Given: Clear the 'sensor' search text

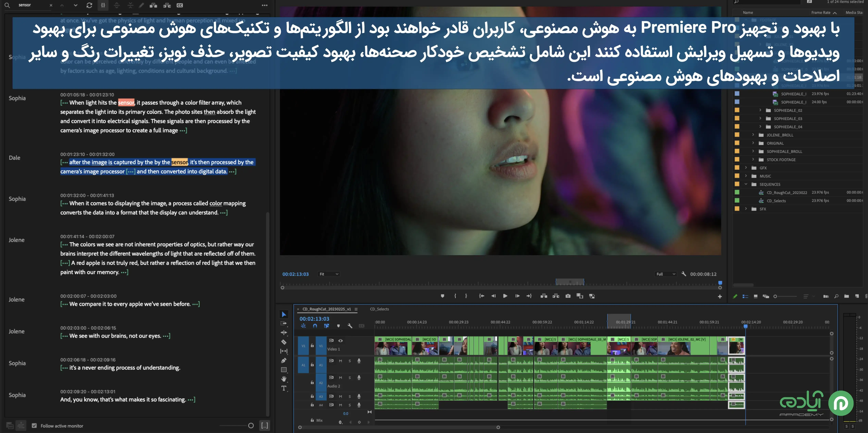Looking at the screenshot, I should point(51,5).
